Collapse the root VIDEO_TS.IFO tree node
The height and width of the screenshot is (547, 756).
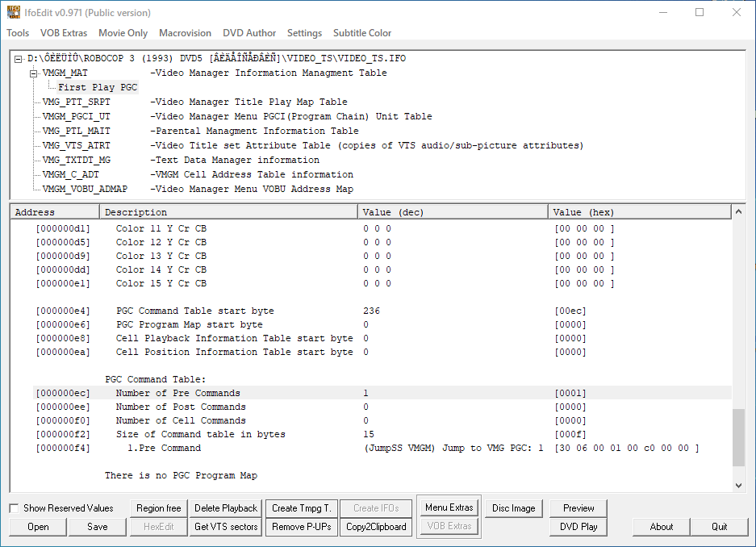click(19, 59)
